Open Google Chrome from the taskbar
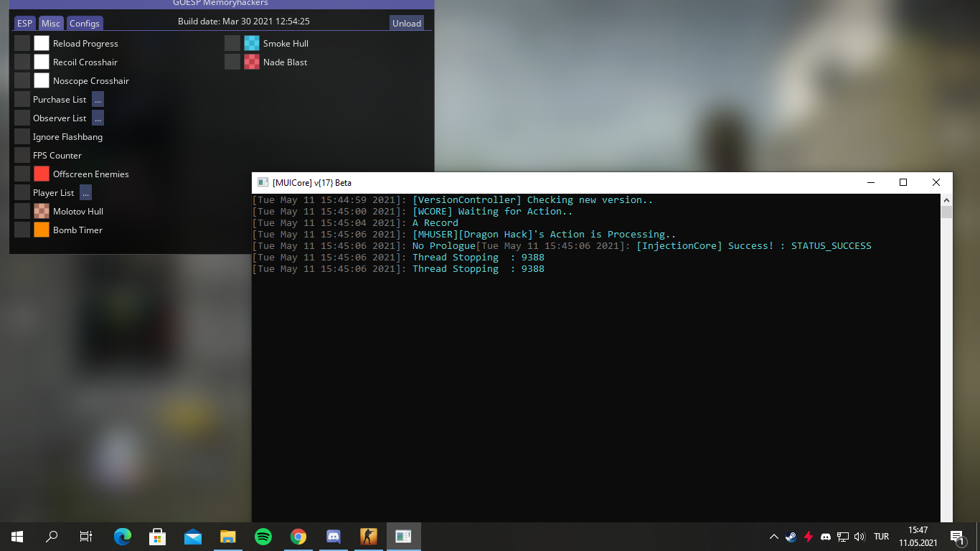The height and width of the screenshot is (551, 980). click(x=298, y=537)
